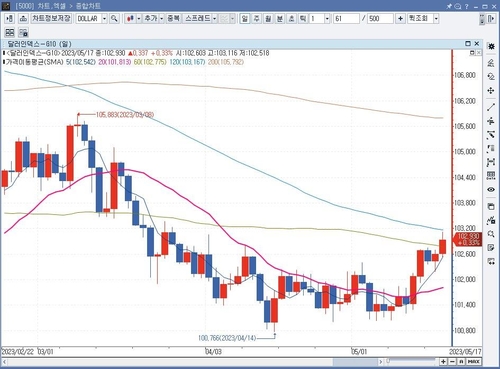Screen dimensions: 500x369
Task: Click the hierarchy chart icon in toolbar
Action: (x=23, y=19)
